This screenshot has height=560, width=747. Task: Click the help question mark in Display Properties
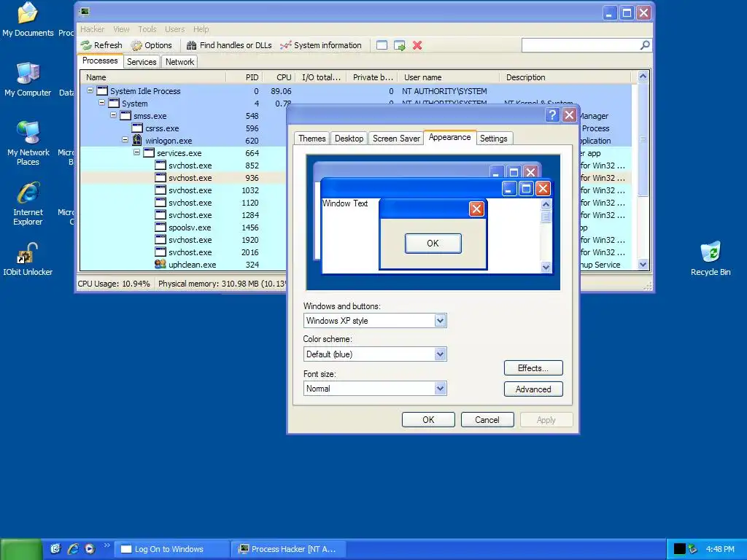coord(552,114)
